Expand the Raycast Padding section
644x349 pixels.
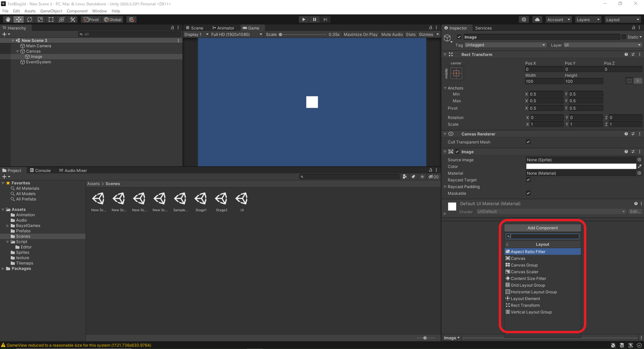coord(446,187)
